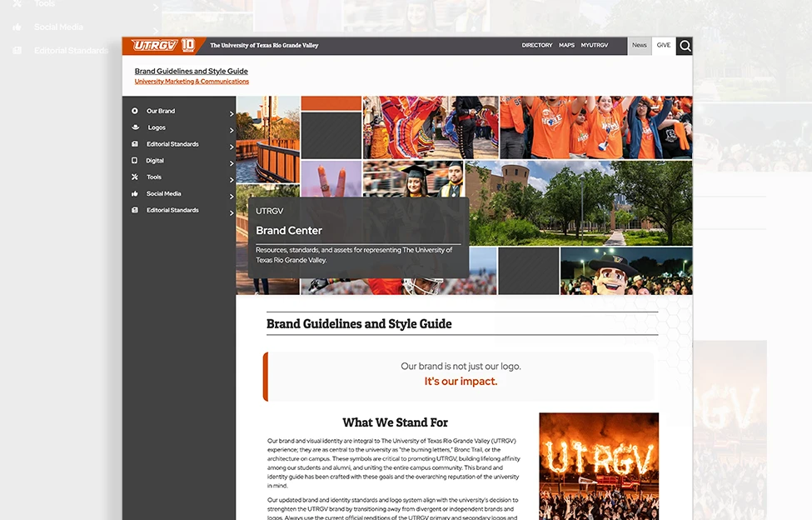Click the orange-shirt students photo
812x520 pixels.
[596, 127]
